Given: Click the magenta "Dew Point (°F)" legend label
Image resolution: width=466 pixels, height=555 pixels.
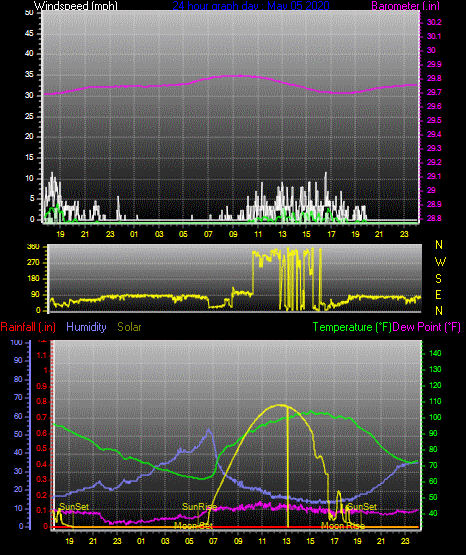Looking at the screenshot, I should point(427,327).
